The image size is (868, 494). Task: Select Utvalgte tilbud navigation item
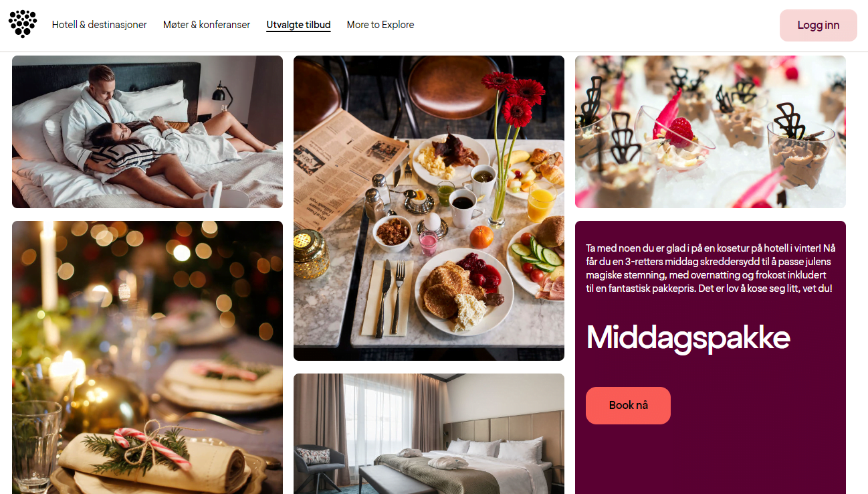coord(298,25)
